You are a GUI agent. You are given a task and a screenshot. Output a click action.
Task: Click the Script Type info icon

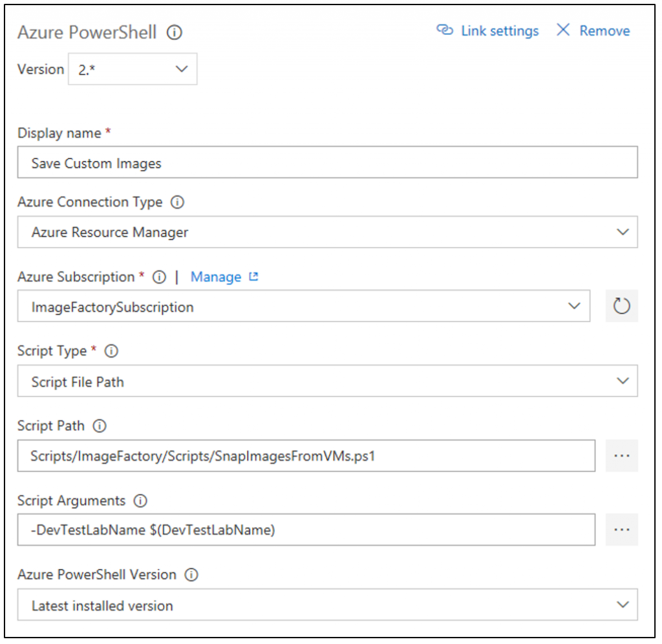point(112,352)
